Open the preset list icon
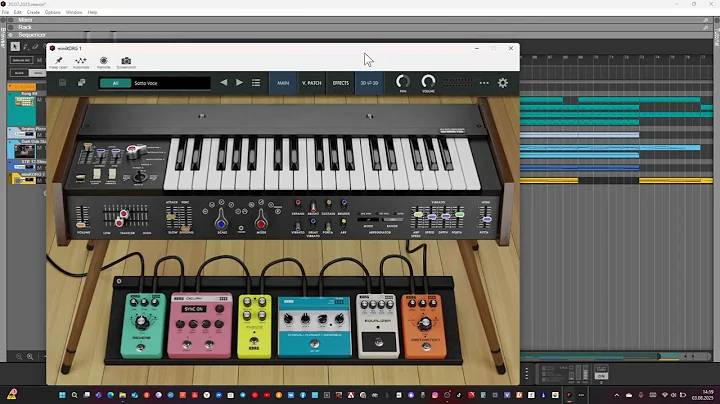Screen dimensions: 720x404 256,83
